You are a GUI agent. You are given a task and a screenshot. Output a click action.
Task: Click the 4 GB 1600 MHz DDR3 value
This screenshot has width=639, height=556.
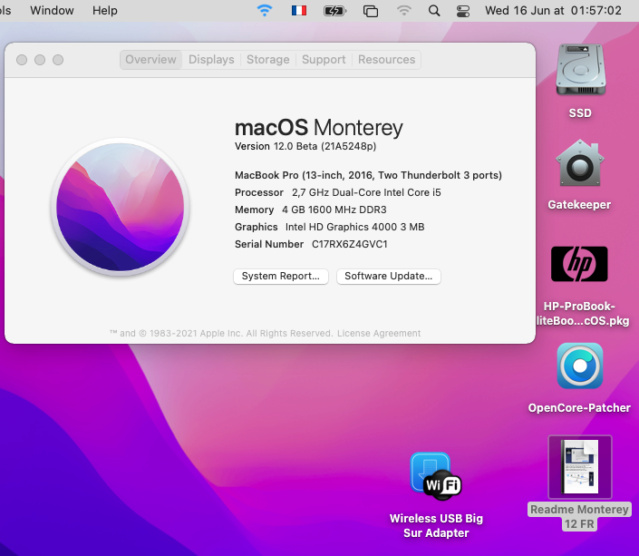(334, 210)
